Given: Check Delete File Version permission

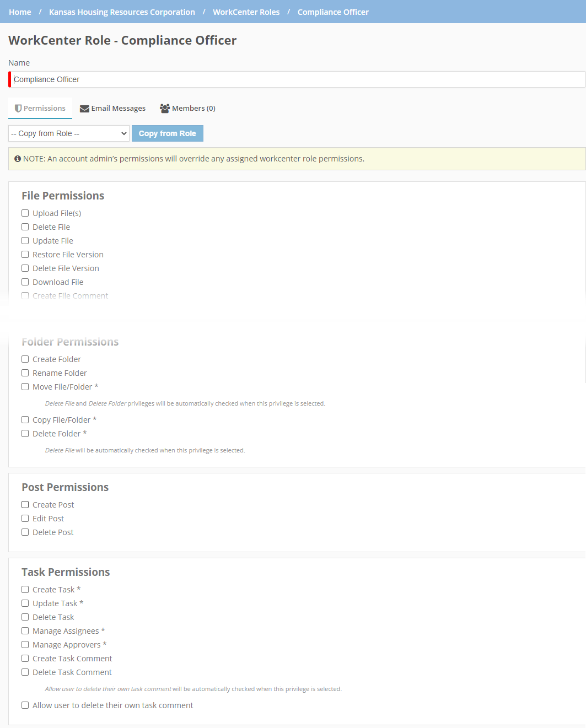Looking at the screenshot, I should coord(25,268).
